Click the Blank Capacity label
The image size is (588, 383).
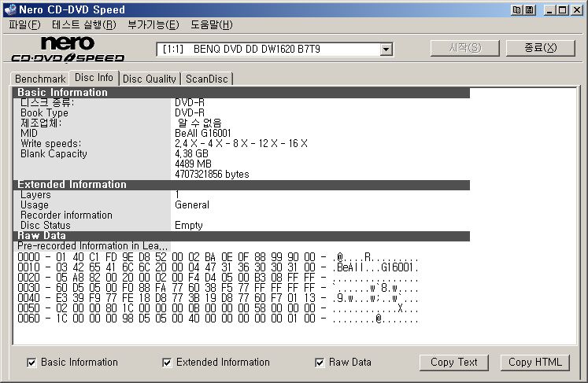(x=54, y=153)
